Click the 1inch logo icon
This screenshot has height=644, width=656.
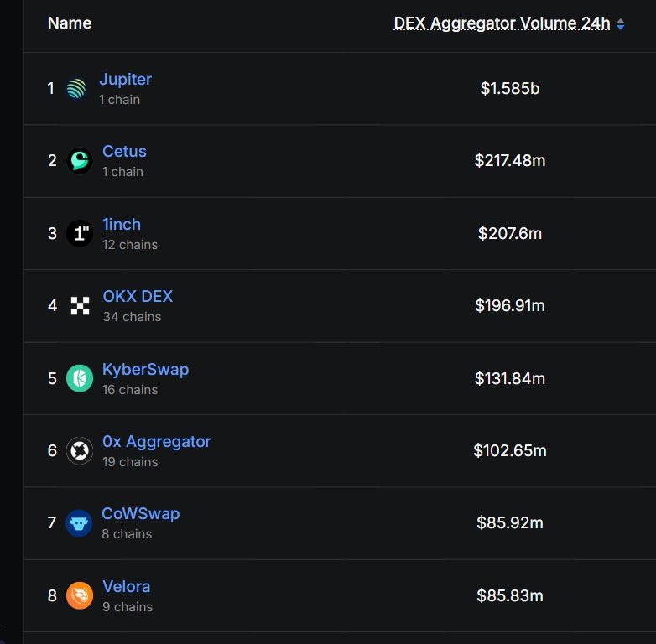[x=80, y=234]
